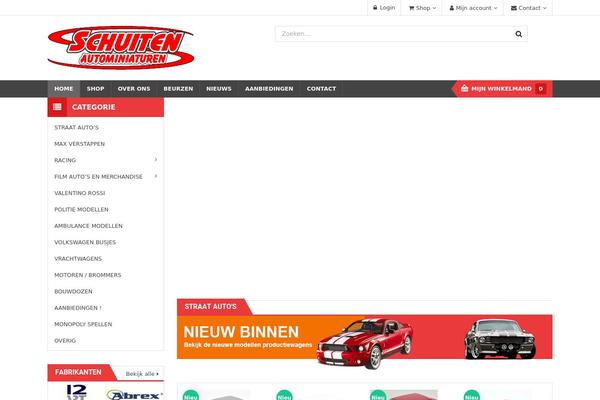Select the Vrachtwagens category

tap(78, 259)
